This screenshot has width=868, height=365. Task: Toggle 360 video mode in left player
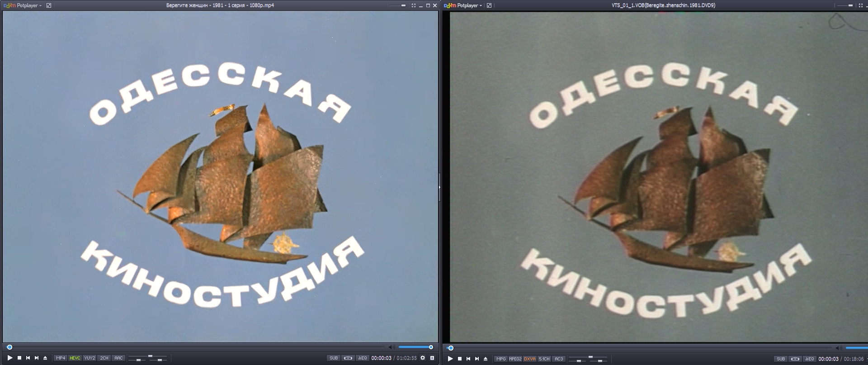348,358
